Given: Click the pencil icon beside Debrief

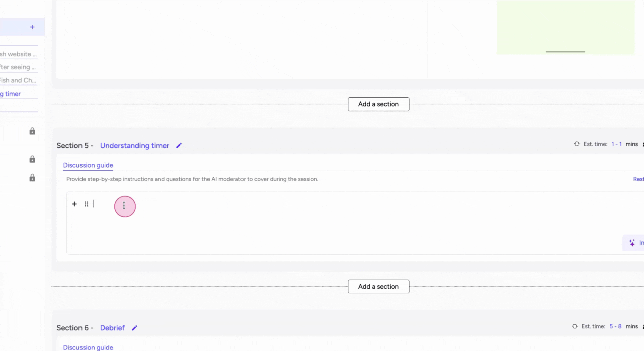Looking at the screenshot, I should [134, 327].
